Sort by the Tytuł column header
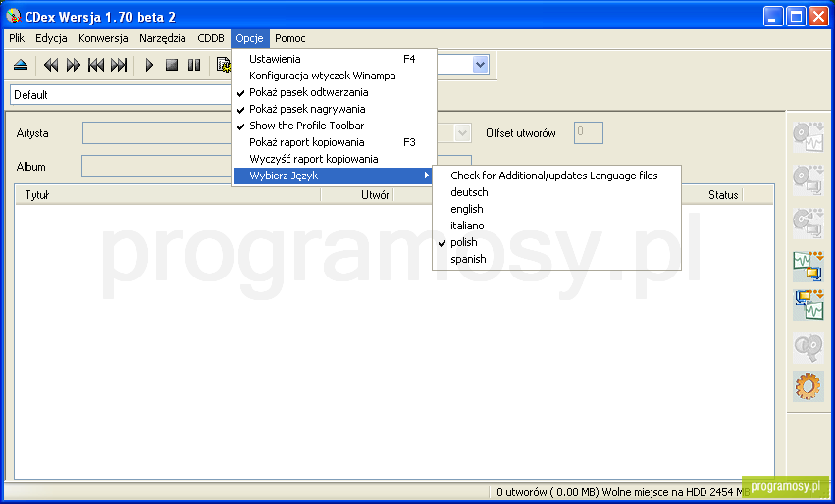Viewport: 835px width, 504px height. click(x=168, y=195)
